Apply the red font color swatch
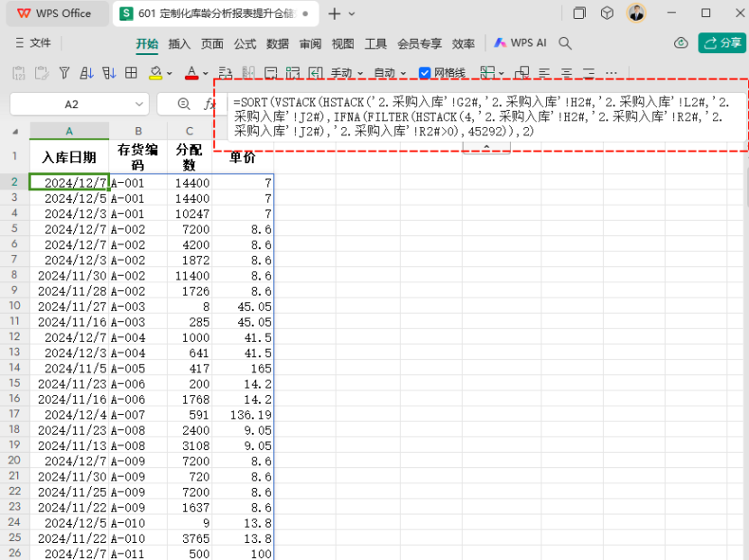The width and height of the screenshot is (749, 560). tap(190, 73)
